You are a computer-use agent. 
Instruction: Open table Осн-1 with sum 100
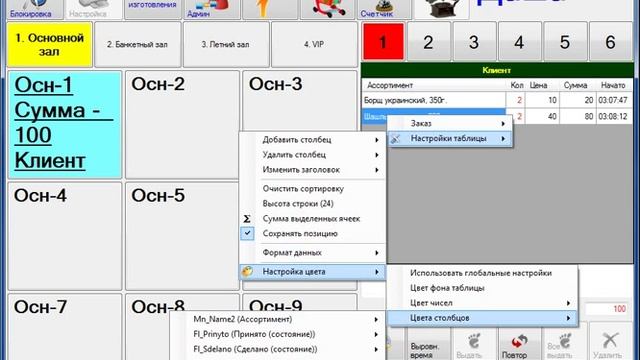click(x=65, y=124)
